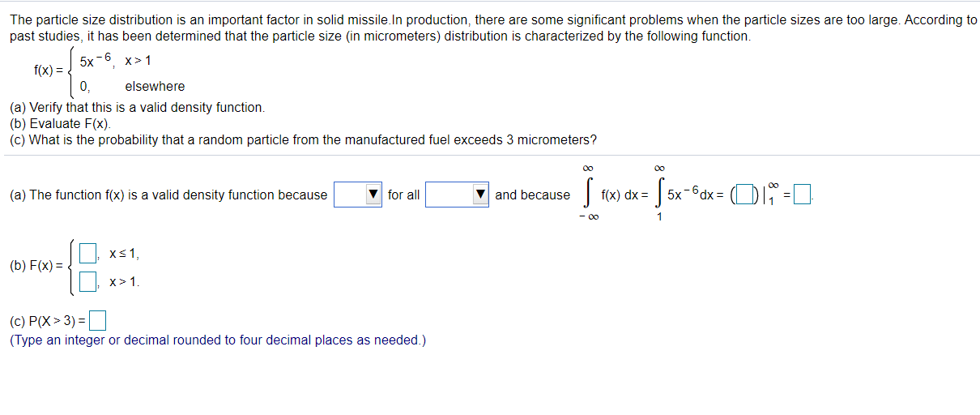Image resolution: width=980 pixels, height=415 pixels.
Task: Click the '5x^-6 dx' integrand in part (a)
Action: point(693,195)
